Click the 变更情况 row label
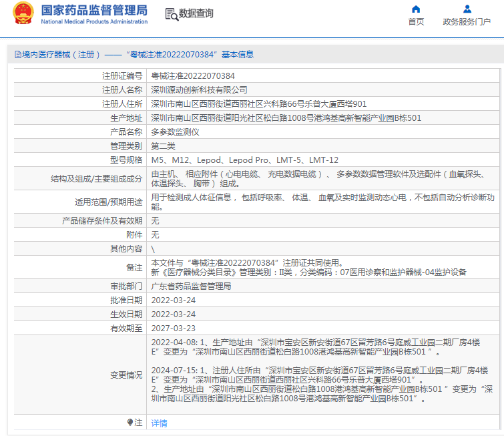The width and height of the screenshot is (504, 436). [x=126, y=375]
